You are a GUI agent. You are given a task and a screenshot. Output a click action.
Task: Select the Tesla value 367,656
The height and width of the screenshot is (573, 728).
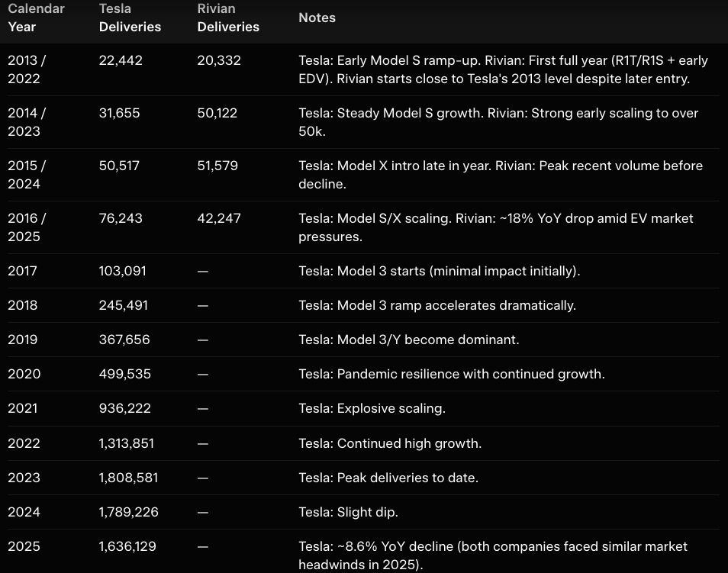click(x=124, y=340)
